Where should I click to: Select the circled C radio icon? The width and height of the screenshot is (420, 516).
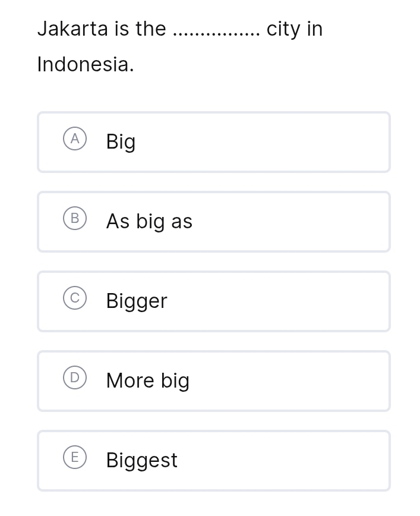pos(74,298)
